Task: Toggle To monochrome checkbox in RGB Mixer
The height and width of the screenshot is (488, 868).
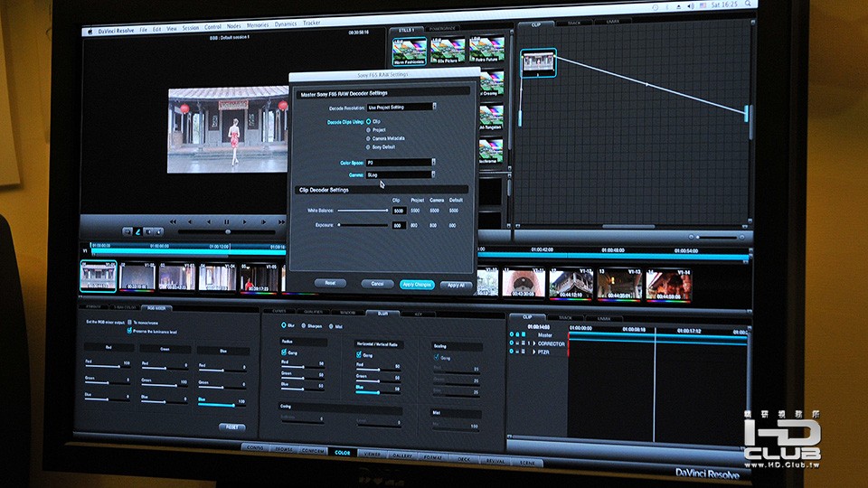Action: tap(129, 322)
